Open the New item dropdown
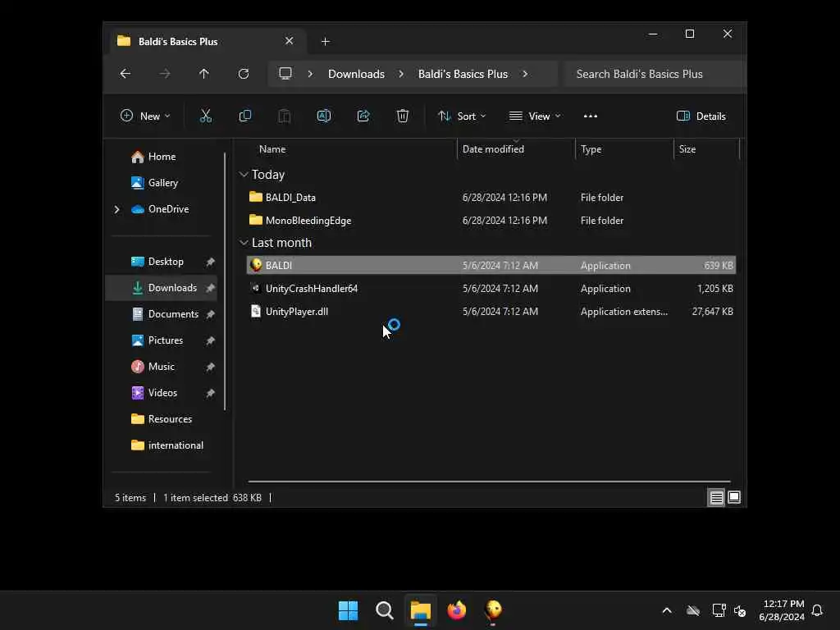The width and height of the screenshot is (840, 630). point(145,116)
